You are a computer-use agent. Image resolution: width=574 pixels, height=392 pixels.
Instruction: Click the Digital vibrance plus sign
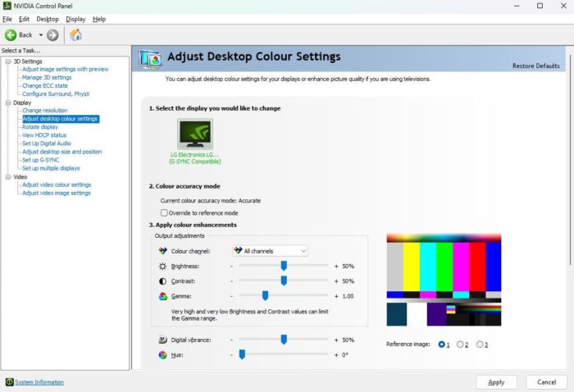click(336, 340)
